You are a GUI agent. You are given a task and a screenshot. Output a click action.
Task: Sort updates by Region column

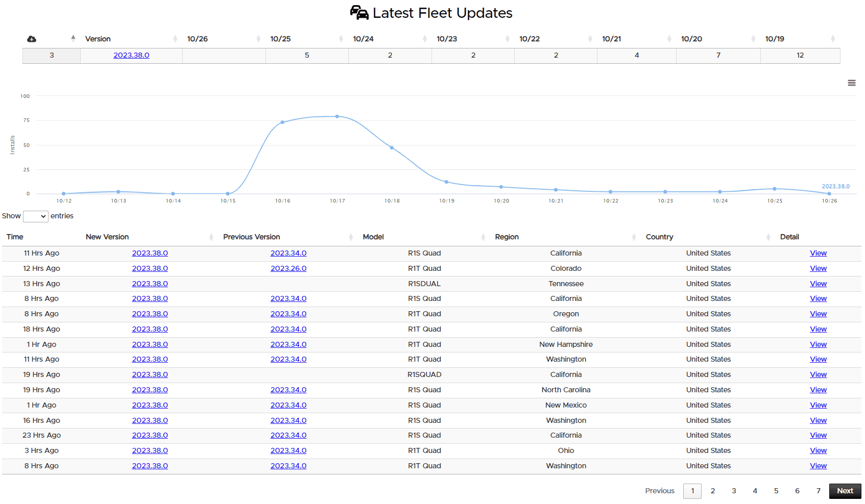507,237
